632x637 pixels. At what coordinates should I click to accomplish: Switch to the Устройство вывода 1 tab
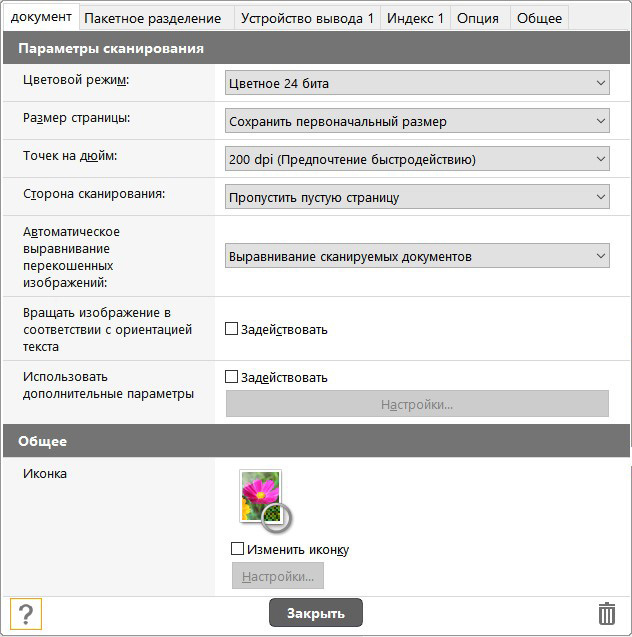(307, 18)
